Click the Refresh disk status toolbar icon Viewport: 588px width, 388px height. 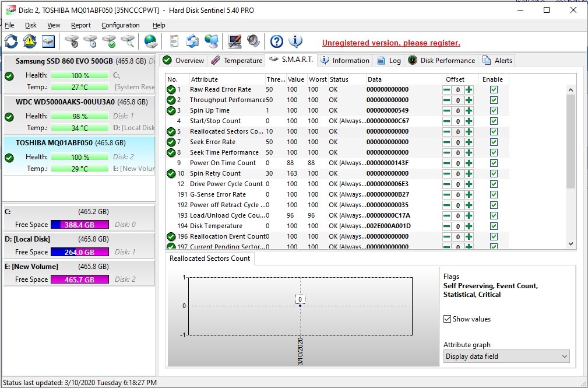tap(11, 41)
